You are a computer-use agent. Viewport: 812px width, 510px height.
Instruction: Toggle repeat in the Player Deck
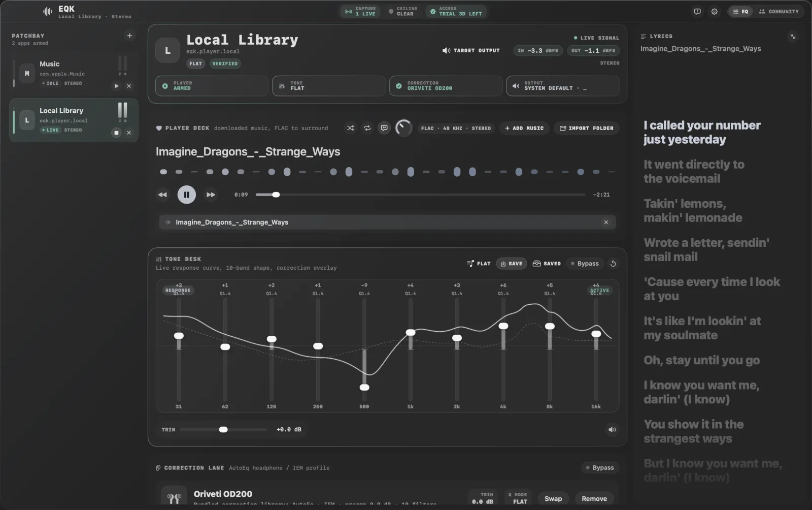pos(367,128)
